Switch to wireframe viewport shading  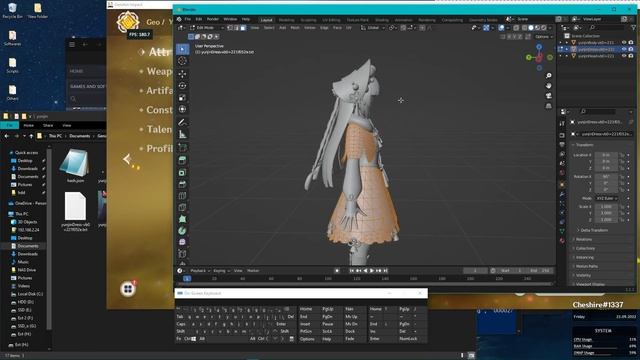(x=524, y=28)
